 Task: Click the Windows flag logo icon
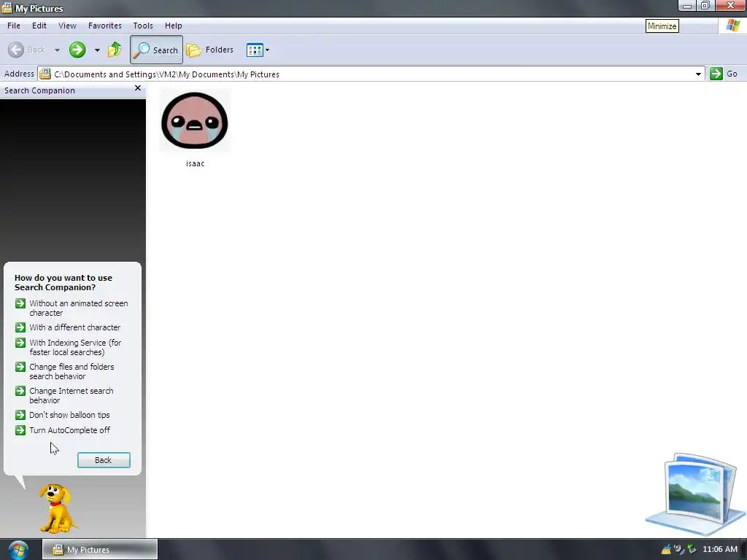tap(732, 26)
